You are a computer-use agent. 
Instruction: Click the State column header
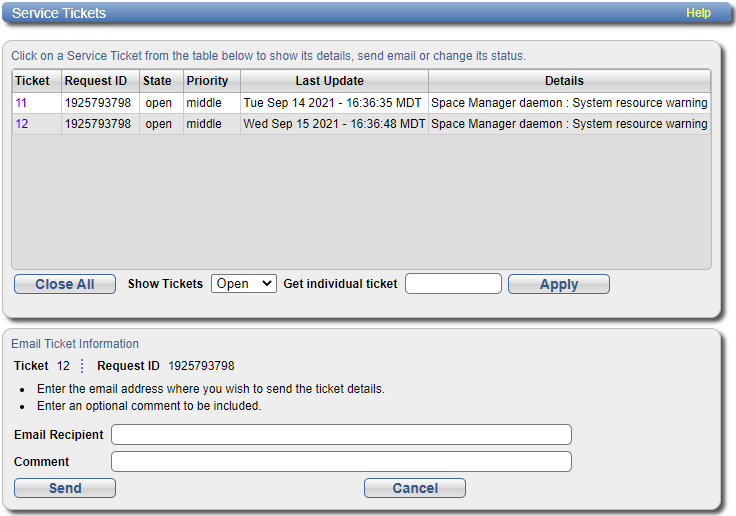157,81
